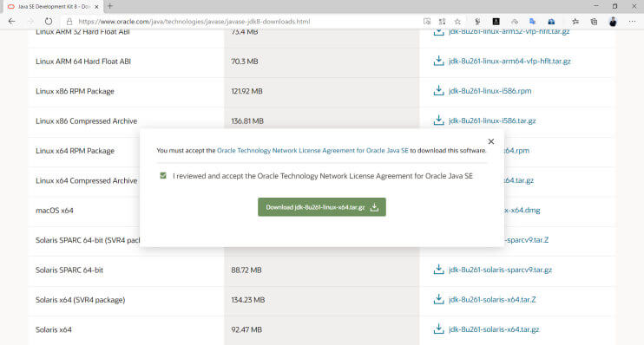Open the user profile avatar
Screen dimensions: 644x345
tap(613, 22)
